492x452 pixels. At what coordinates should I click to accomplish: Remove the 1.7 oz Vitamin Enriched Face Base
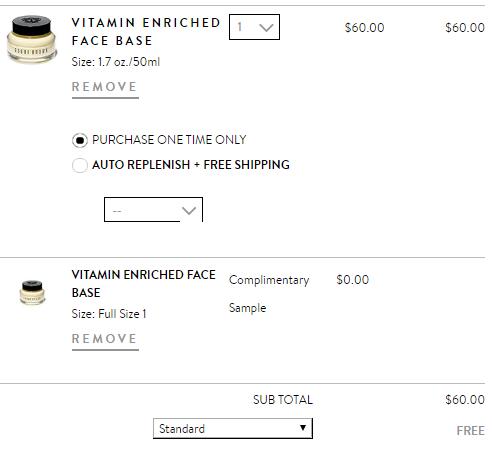coord(105,87)
